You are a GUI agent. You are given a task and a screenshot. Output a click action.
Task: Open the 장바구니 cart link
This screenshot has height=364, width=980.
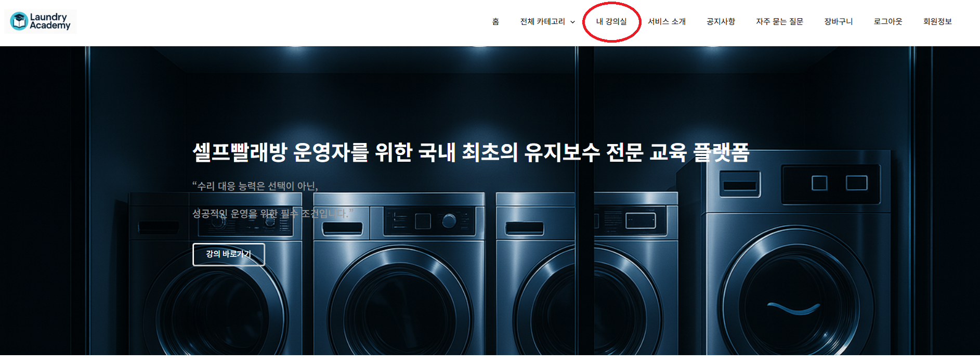point(838,21)
